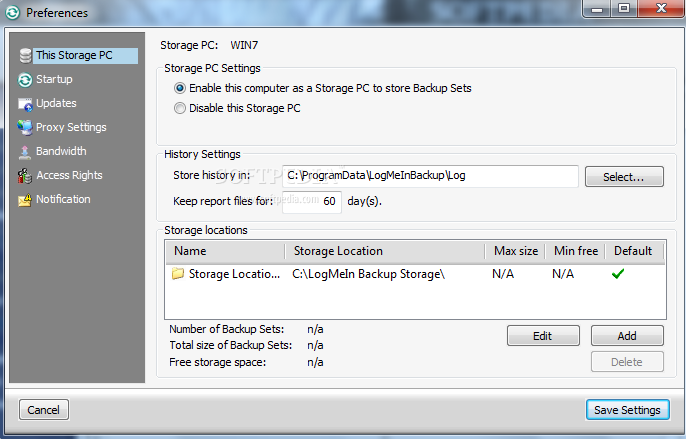Click the Store history in path field

(430, 176)
